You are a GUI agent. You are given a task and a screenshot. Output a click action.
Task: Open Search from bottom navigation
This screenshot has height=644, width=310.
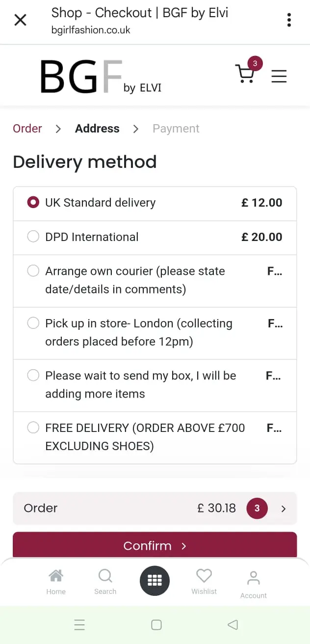(x=105, y=582)
